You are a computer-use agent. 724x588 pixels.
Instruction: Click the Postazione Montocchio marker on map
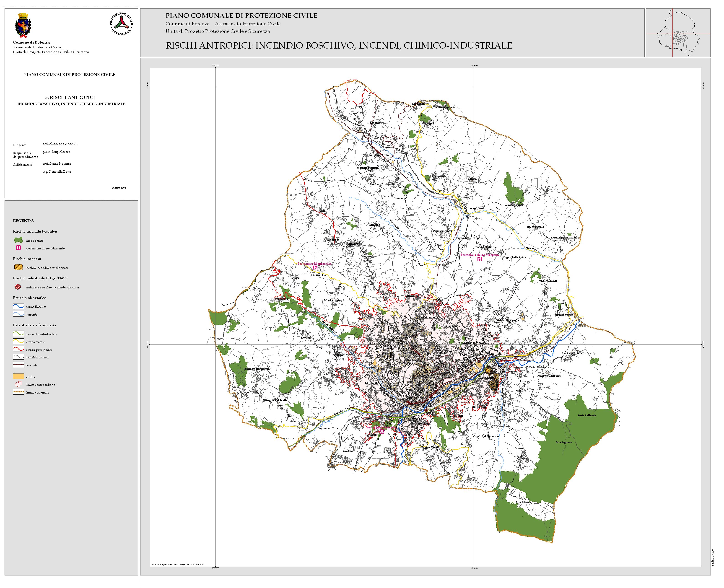coord(315,268)
